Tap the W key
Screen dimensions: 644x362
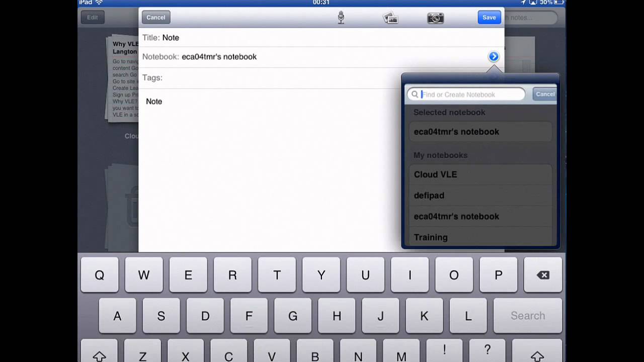pyautogui.click(x=144, y=275)
